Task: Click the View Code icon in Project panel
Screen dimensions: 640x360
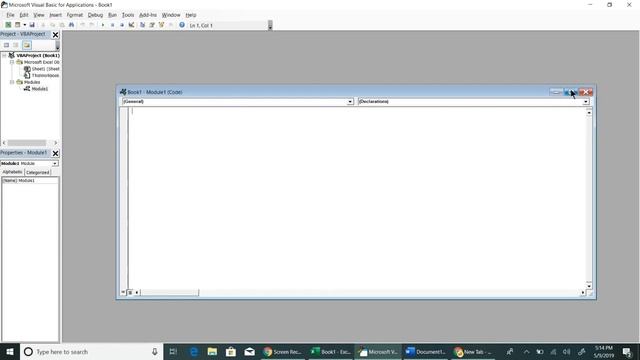Action: (7, 45)
